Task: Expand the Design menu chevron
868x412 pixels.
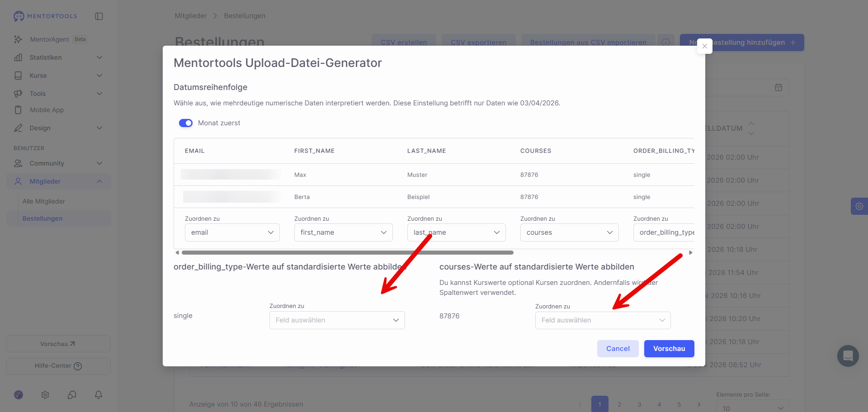Action: click(99, 128)
